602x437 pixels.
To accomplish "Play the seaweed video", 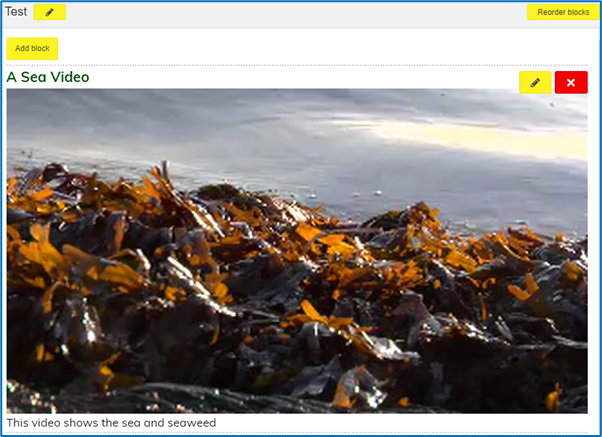I will 297,251.
